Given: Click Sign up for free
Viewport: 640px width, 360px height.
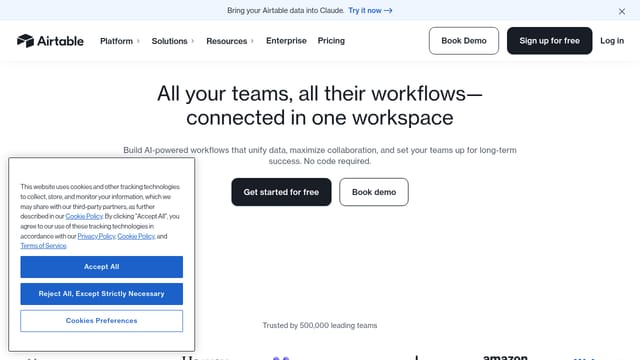Looking at the screenshot, I should pos(549,41).
